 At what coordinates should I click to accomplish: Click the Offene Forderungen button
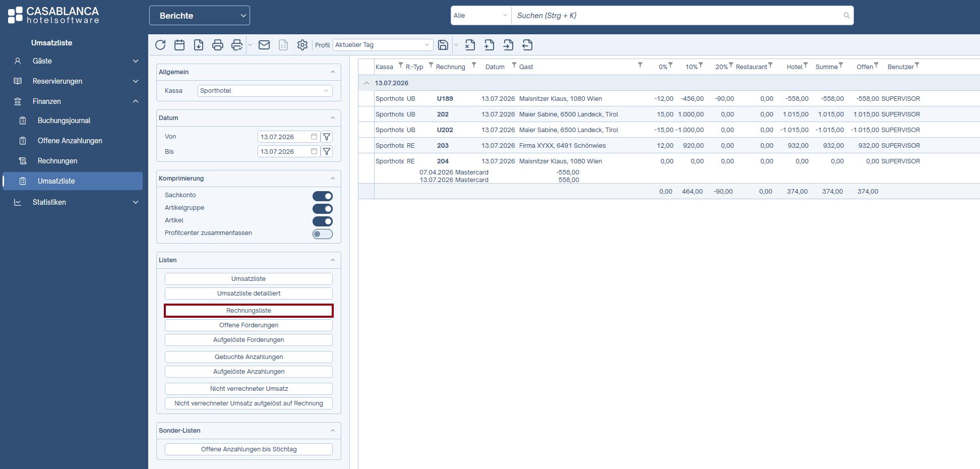[249, 325]
